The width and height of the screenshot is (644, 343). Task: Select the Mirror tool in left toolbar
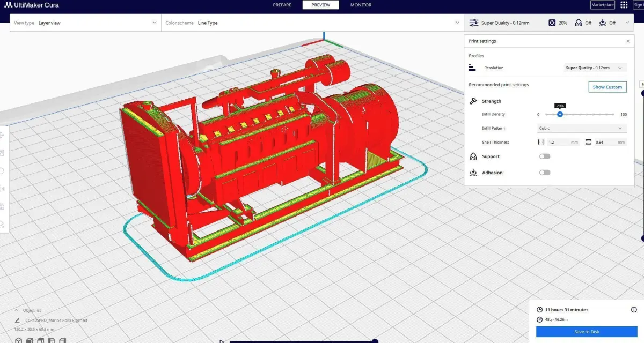2,189
